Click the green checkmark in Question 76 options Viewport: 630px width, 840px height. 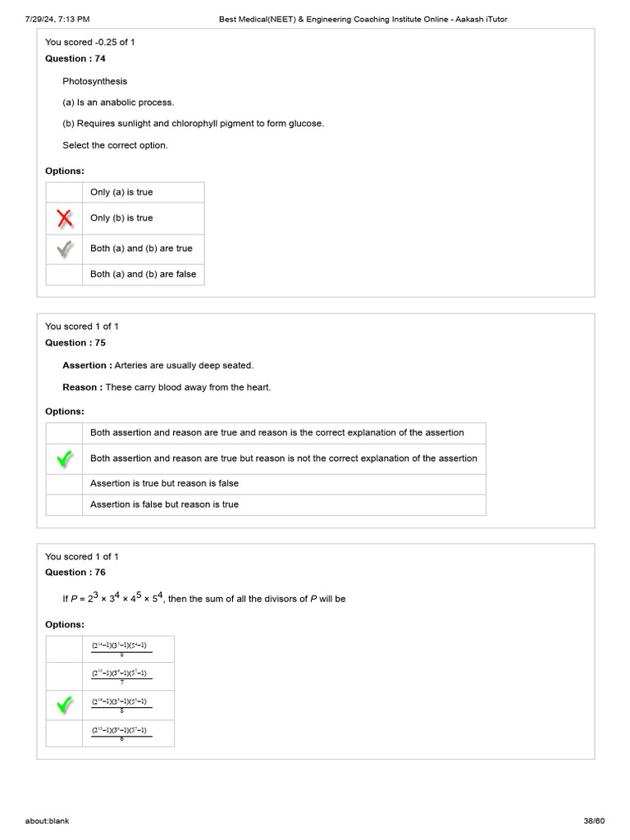[x=64, y=705]
